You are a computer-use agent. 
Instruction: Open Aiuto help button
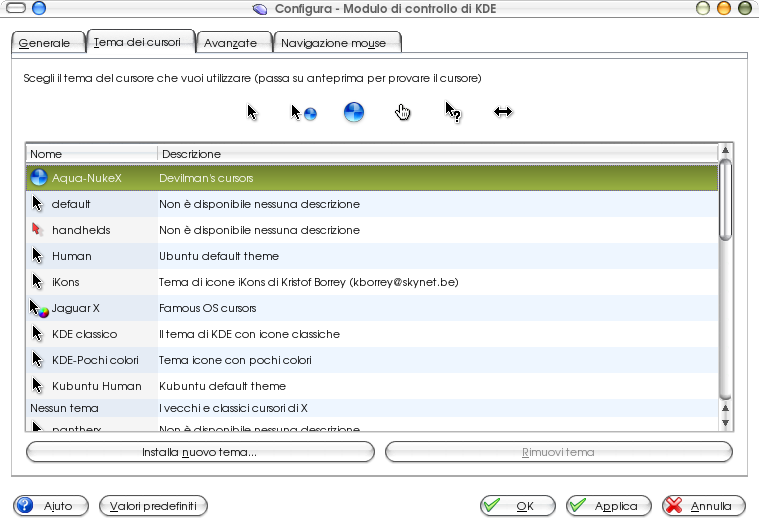pos(51,506)
